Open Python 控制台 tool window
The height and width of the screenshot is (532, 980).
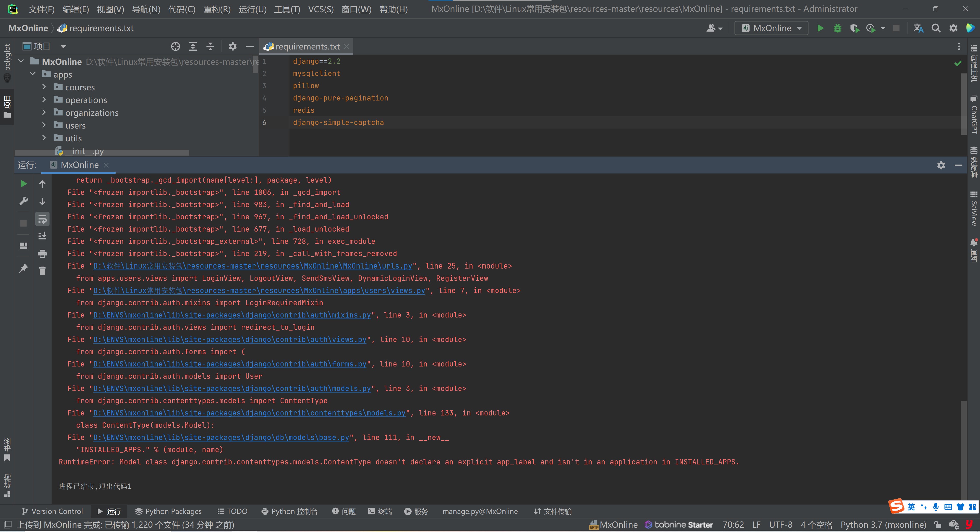point(289,511)
